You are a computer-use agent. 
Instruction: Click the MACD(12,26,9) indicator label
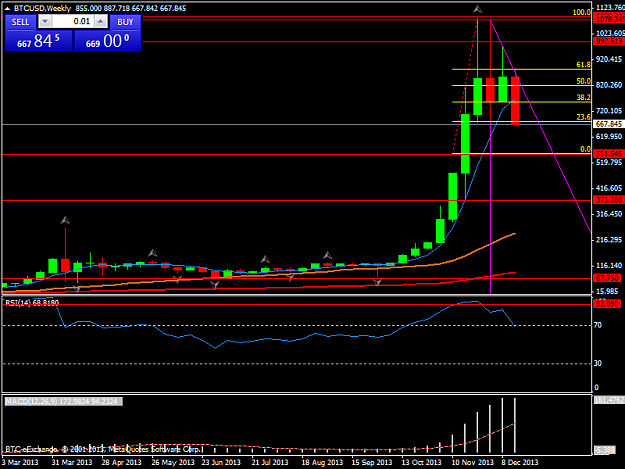tap(64, 401)
